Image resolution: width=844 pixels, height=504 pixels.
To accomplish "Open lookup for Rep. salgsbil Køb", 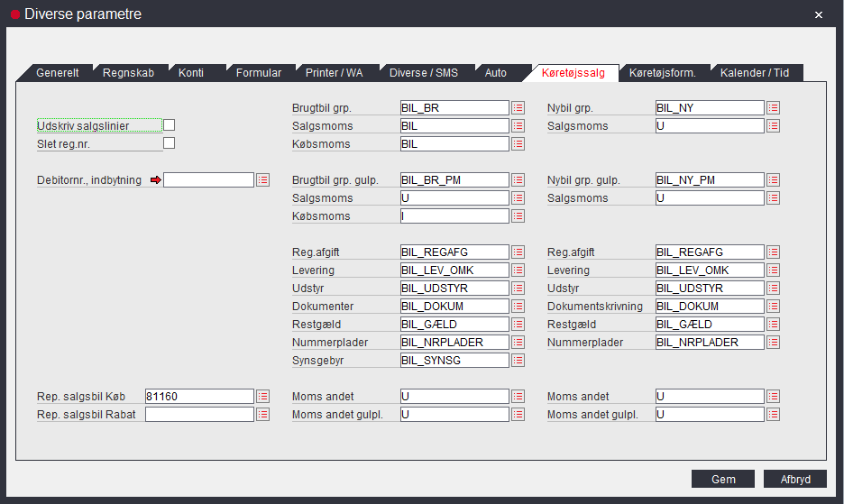I will 262,397.
